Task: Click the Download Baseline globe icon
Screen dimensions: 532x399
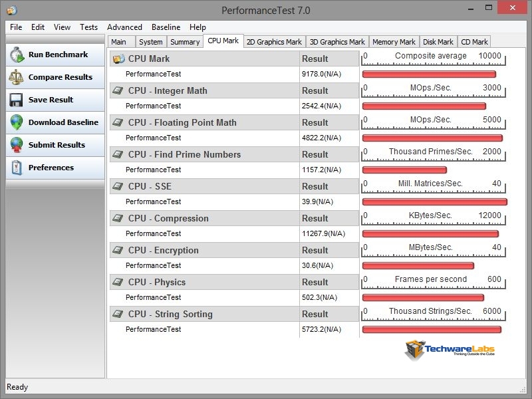Action: coord(16,122)
